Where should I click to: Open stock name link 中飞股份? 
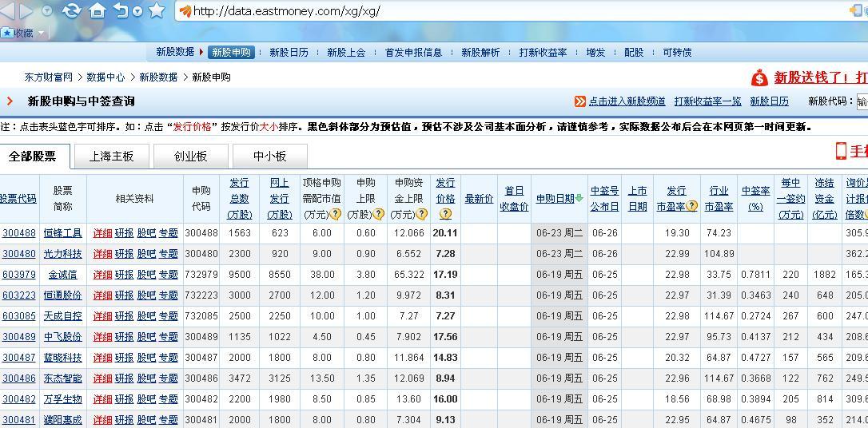click(x=63, y=337)
